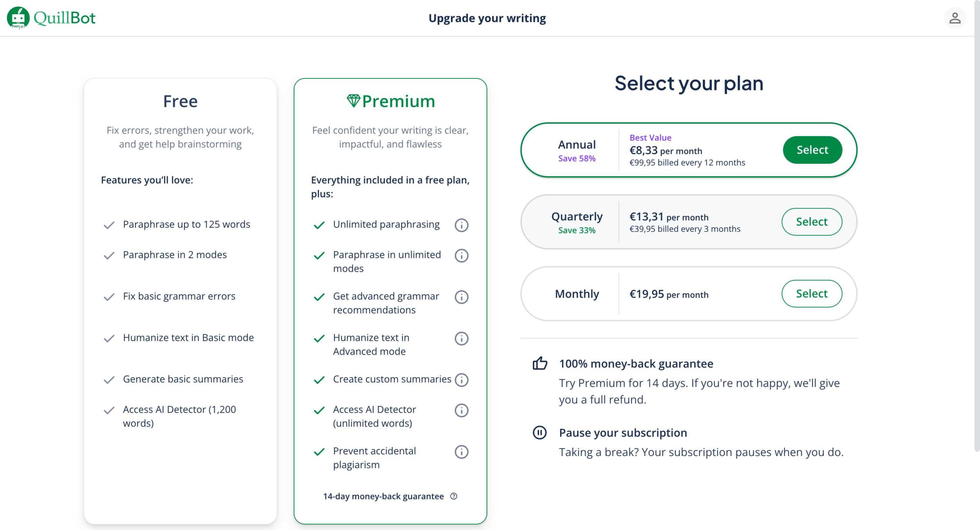
Task: Open the Create custom summaries info tooltip
Action: (461, 380)
